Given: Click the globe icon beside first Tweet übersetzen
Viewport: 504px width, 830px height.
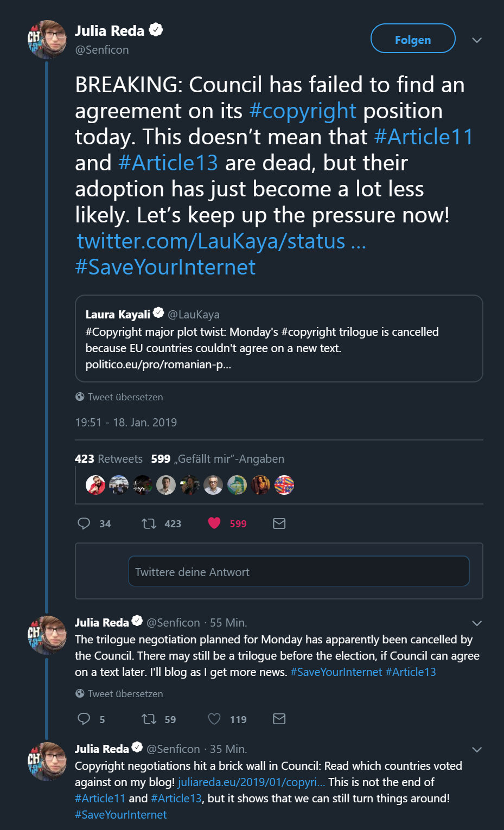Looking at the screenshot, I should (80, 397).
